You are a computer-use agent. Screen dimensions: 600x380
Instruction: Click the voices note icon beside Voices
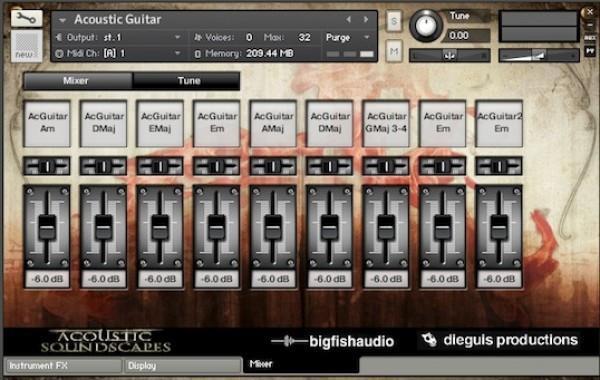pyautogui.click(x=198, y=37)
